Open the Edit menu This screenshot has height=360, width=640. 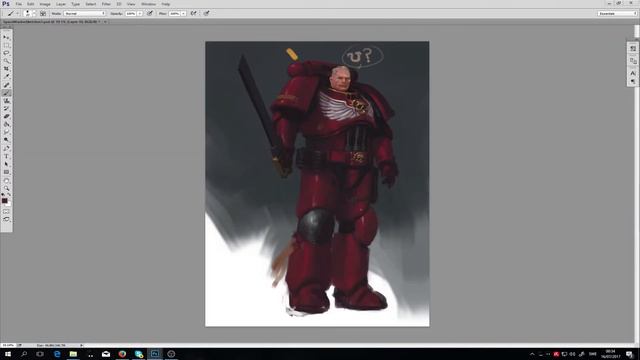pyautogui.click(x=31, y=4)
